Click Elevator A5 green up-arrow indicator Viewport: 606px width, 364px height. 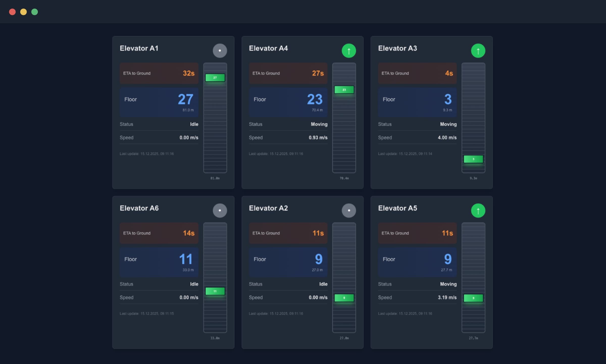click(x=478, y=211)
